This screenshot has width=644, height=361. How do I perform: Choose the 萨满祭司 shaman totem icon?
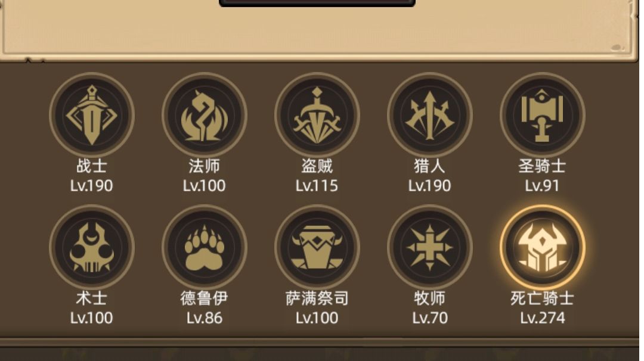(317, 247)
